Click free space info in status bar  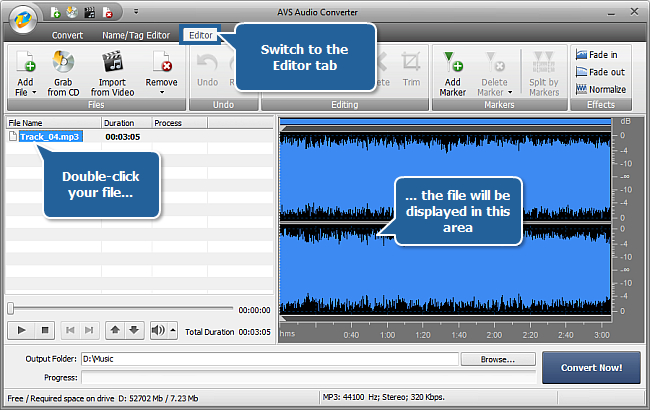(x=102, y=398)
